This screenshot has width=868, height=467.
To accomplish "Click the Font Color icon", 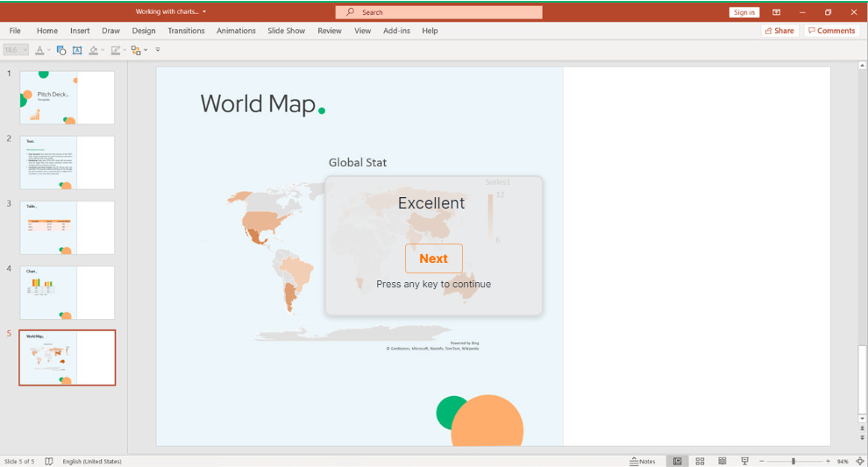I will tap(39, 50).
